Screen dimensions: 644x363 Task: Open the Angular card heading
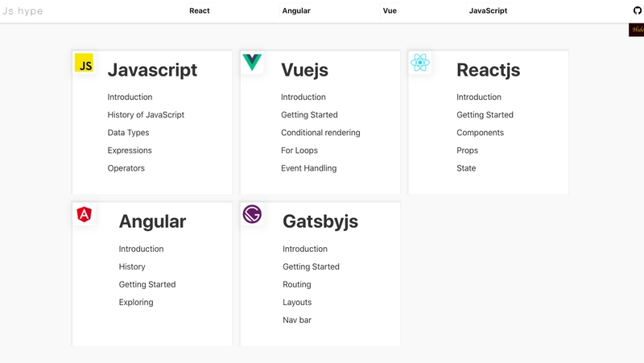152,221
